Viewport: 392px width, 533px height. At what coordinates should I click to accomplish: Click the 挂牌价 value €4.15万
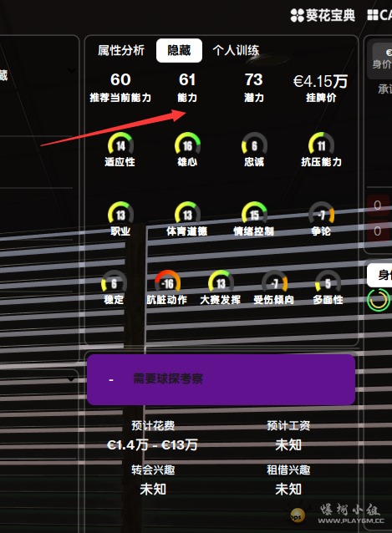click(x=321, y=82)
